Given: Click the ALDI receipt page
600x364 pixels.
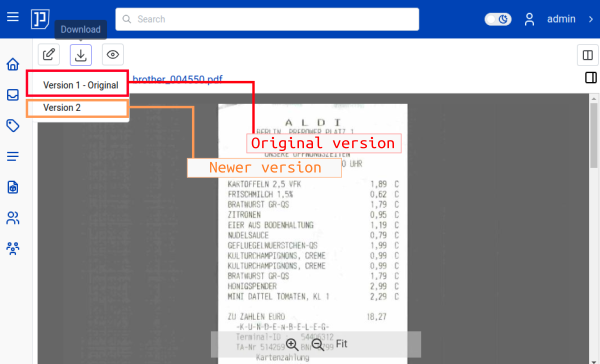Looking at the screenshot, I should tap(313, 233).
